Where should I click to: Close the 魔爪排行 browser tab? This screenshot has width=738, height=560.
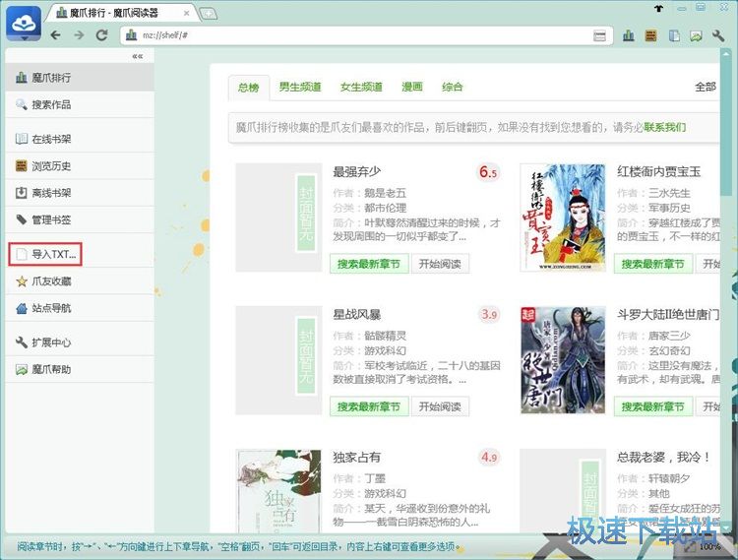click(186, 13)
